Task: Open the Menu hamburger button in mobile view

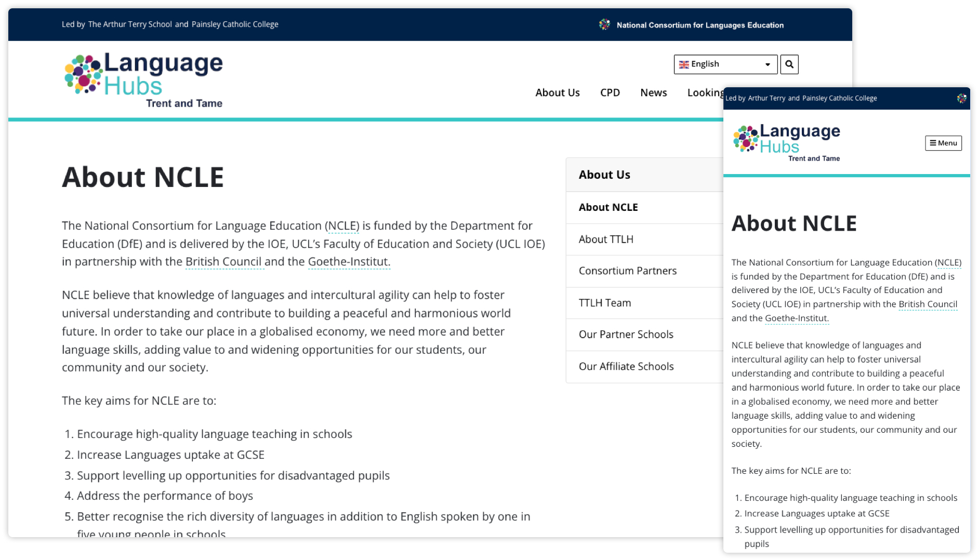Action: click(x=943, y=143)
